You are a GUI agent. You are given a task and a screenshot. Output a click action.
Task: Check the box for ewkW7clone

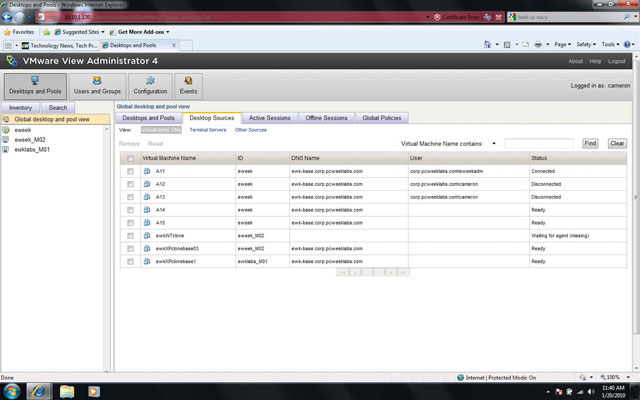coord(130,236)
